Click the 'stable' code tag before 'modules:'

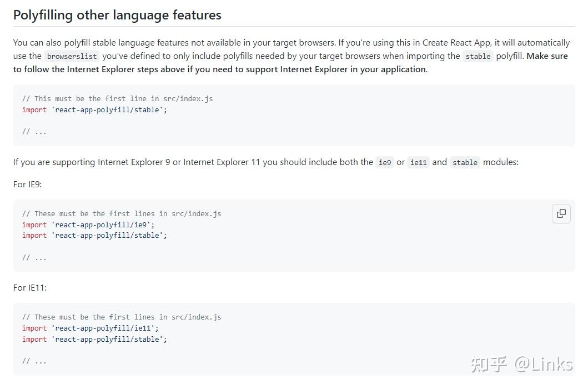pos(465,162)
